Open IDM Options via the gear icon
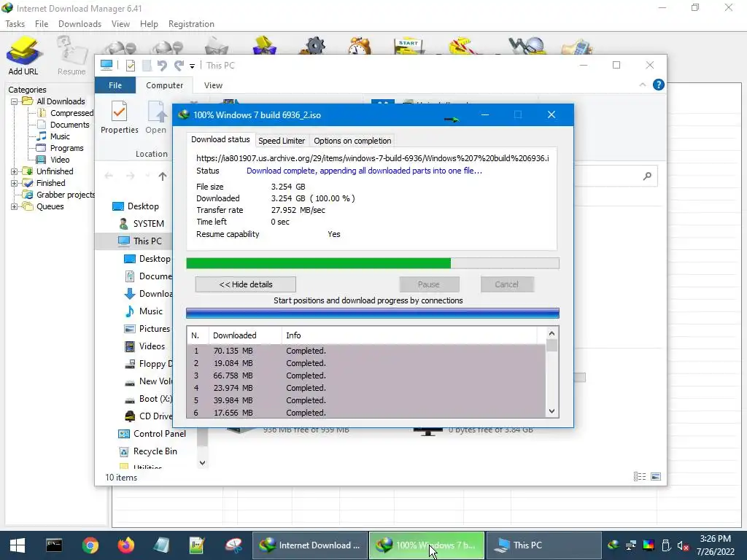Screen dimensions: 747x560 pos(314,46)
